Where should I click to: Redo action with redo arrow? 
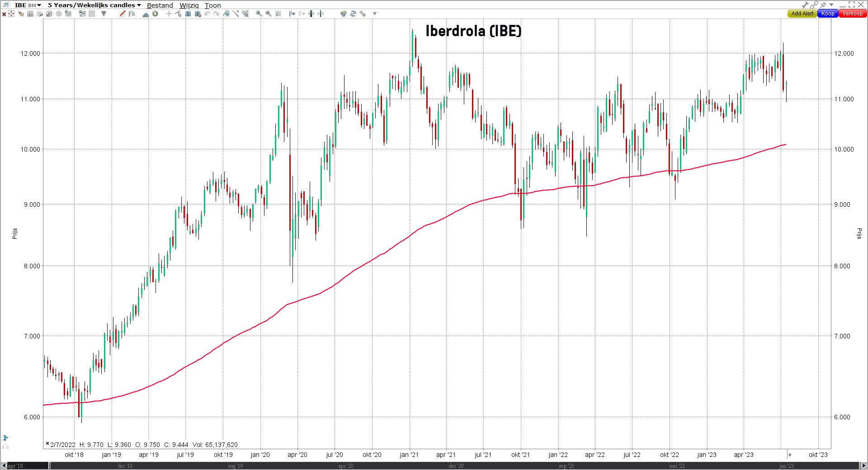pos(217,14)
